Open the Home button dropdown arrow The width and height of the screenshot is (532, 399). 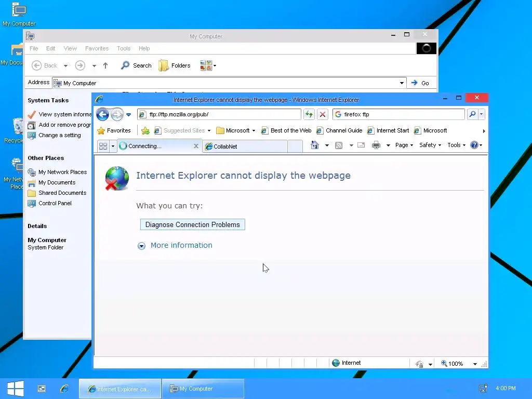point(327,145)
